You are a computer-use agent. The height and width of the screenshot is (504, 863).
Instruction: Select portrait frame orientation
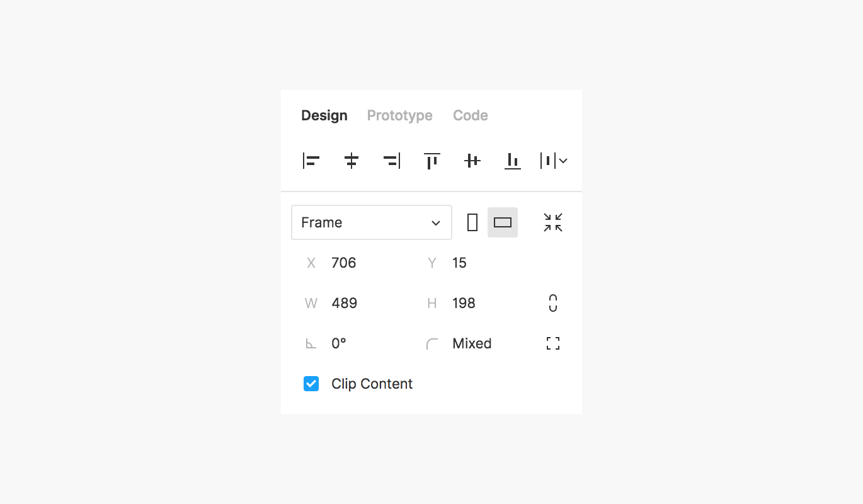(x=472, y=222)
